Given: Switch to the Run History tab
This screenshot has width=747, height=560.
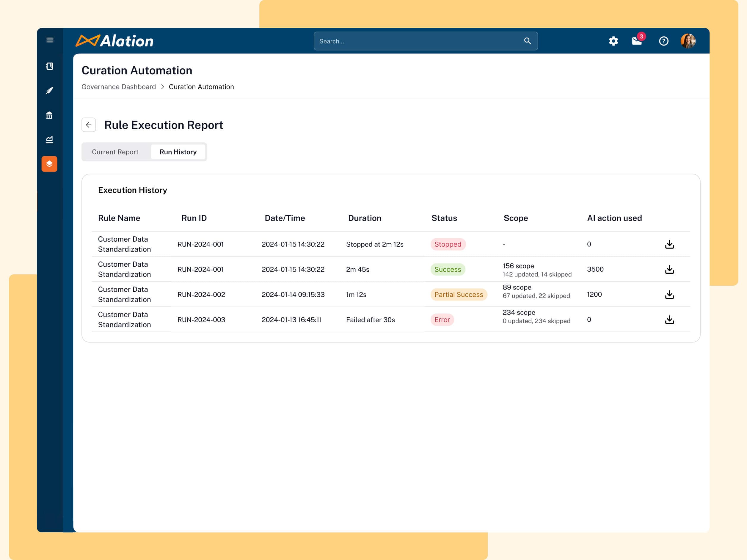Looking at the screenshot, I should coord(178,152).
